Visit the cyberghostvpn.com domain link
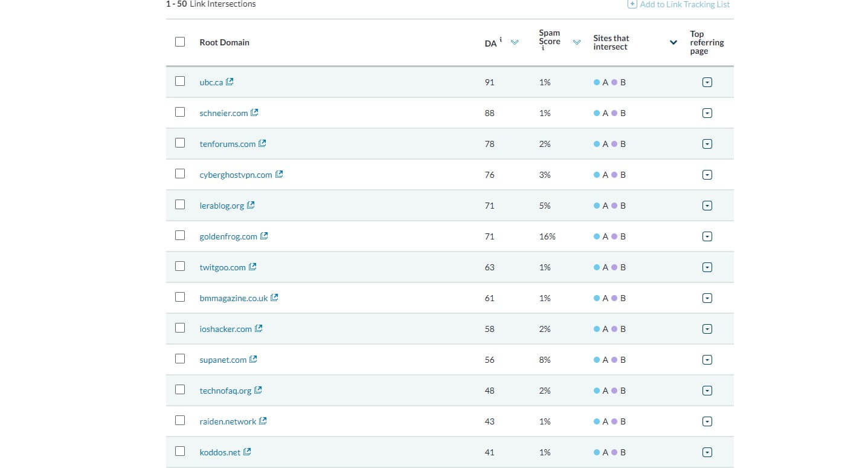Screen dimensions: 868x468 coord(236,175)
